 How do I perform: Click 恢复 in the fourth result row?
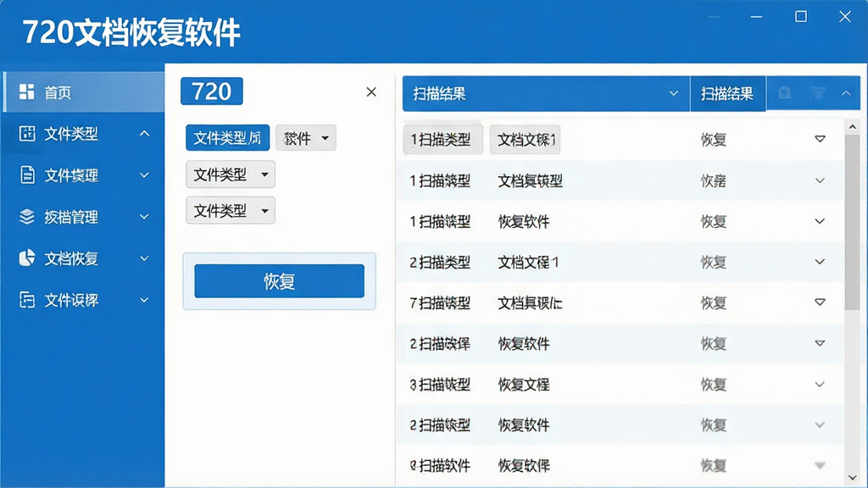click(x=713, y=263)
